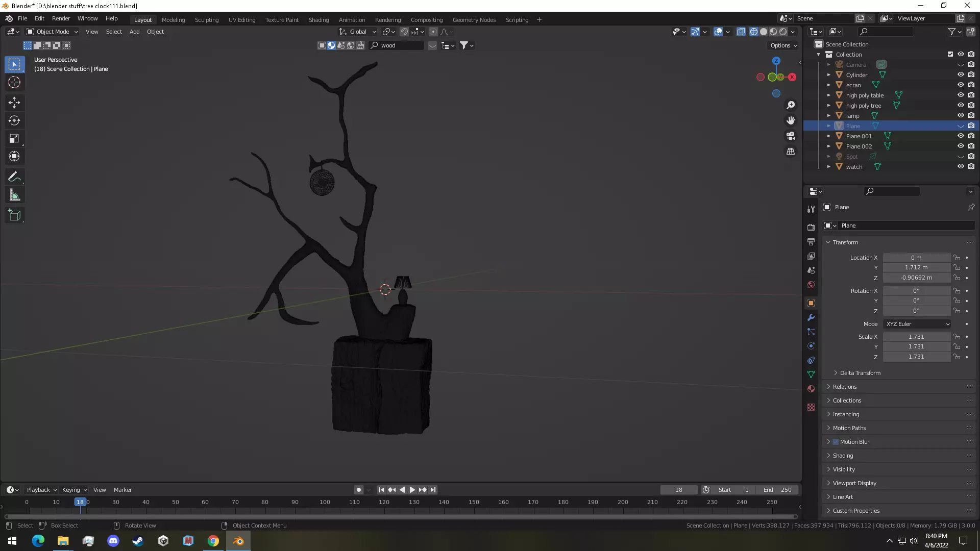Switch to the Sculpting workspace tab
The image size is (980, 551).
pos(206,20)
